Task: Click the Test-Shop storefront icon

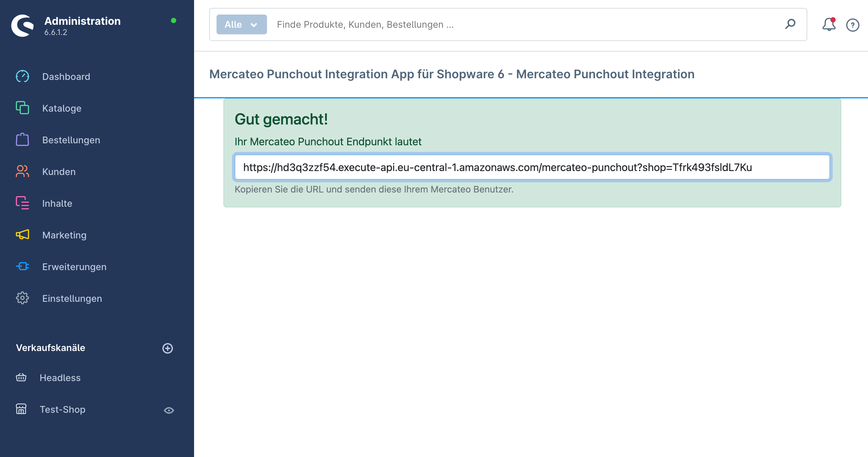Action: tap(21, 409)
